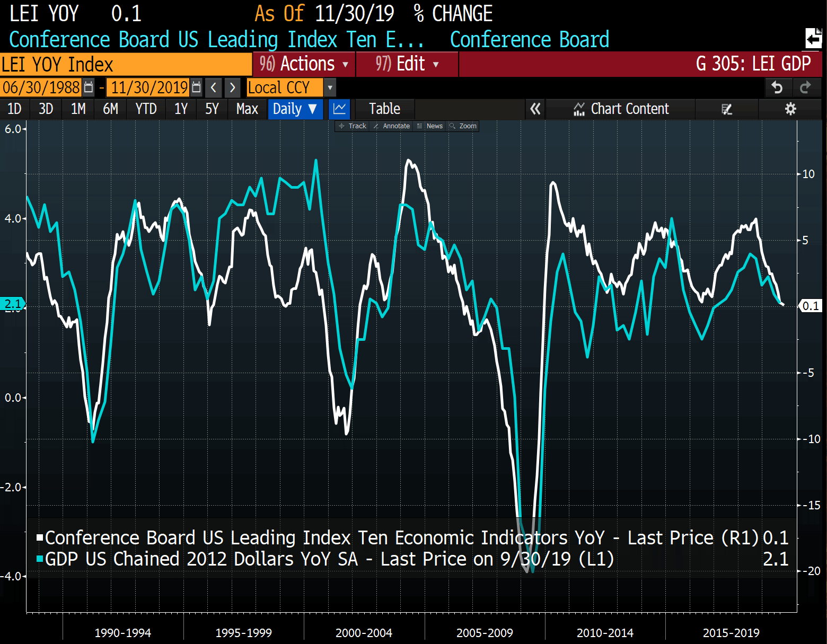Open the chart edit pencil tool
827x644 pixels.
coord(727,109)
